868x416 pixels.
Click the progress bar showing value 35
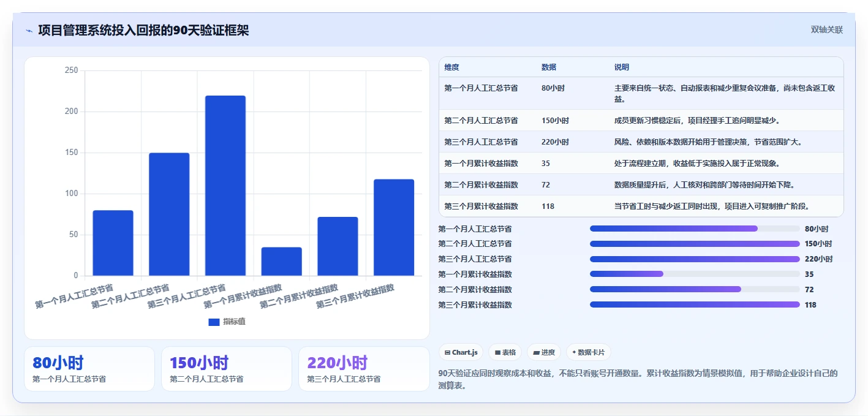(695, 274)
